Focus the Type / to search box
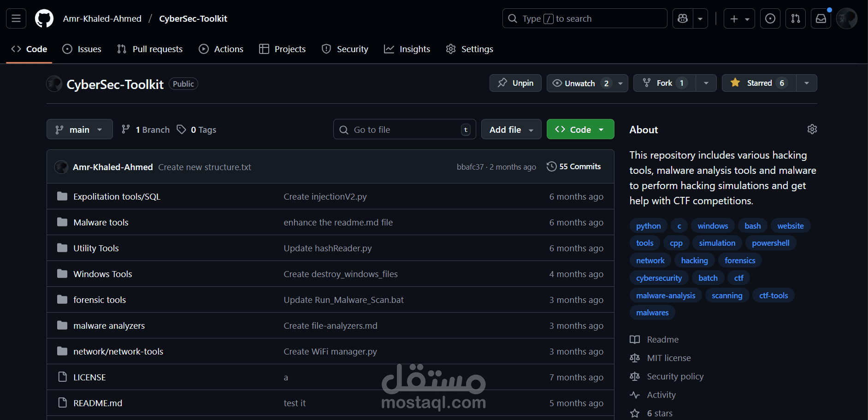The image size is (868, 420). coord(585,18)
